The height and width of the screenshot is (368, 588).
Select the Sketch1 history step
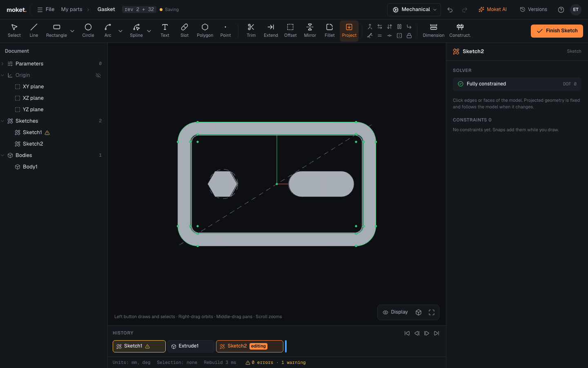click(139, 346)
